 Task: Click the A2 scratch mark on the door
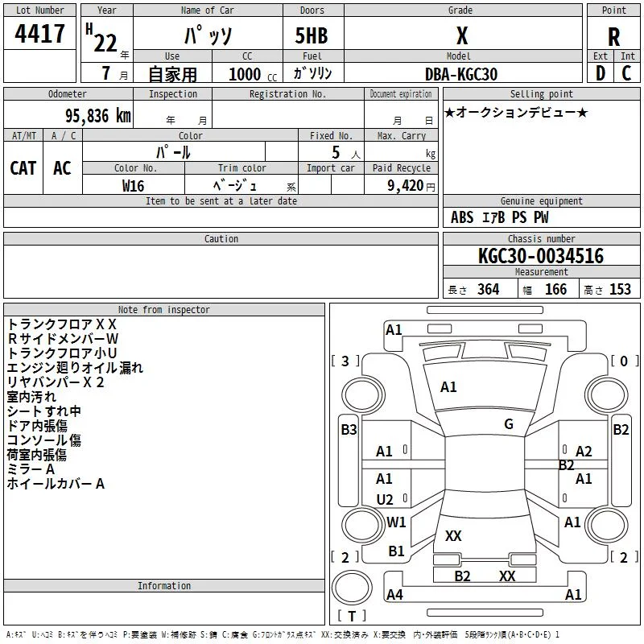(584, 452)
